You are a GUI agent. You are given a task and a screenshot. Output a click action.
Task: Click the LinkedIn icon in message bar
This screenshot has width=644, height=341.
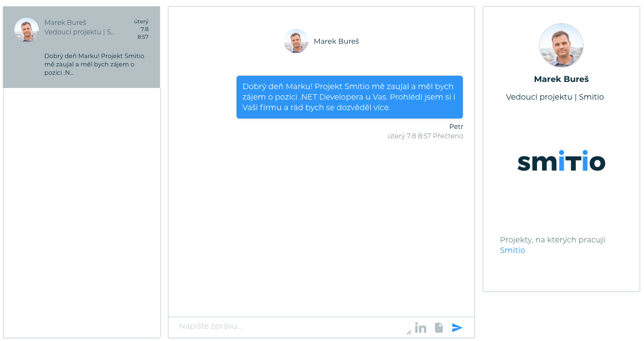[420, 328]
